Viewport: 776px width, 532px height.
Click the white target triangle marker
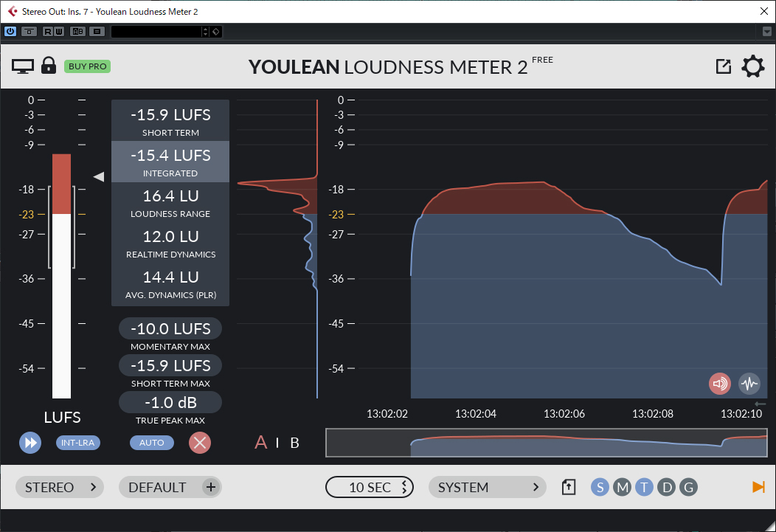point(99,176)
